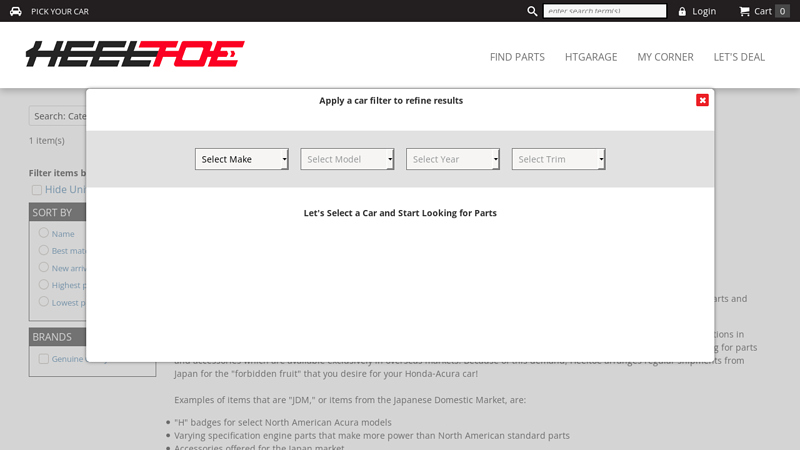The height and width of the screenshot is (450, 800).
Task: Open the Select Make dropdown
Action: click(242, 159)
